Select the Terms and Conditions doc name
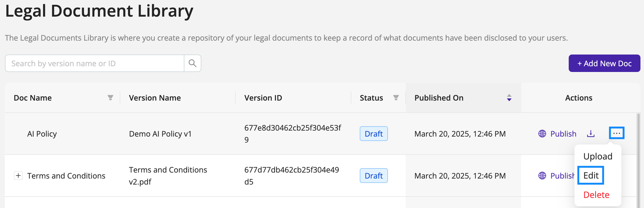 click(66, 176)
